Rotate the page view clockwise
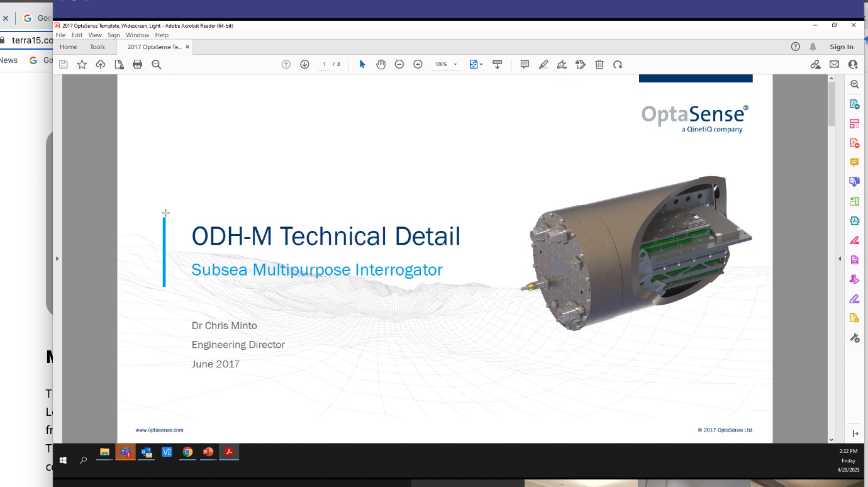868x487 pixels. click(x=618, y=64)
